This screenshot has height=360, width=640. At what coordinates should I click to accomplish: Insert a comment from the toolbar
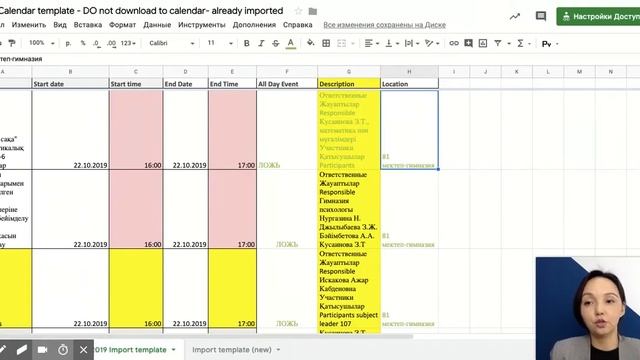point(469,43)
